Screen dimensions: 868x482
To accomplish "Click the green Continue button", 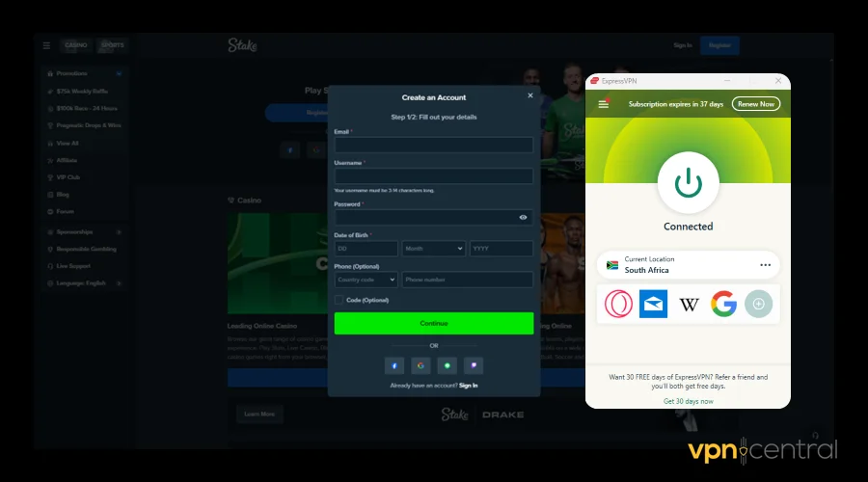I will pos(433,323).
